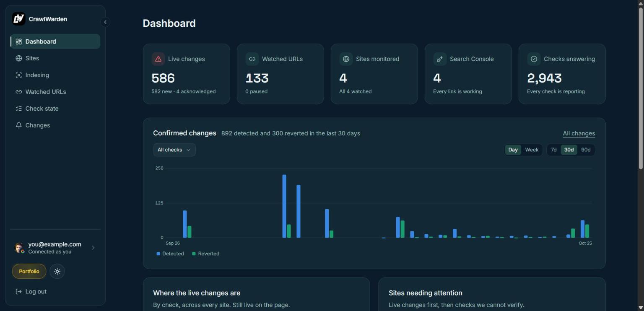Switch chart grouping to Day
Screen dimensions: 644x311
coord(513,150)
